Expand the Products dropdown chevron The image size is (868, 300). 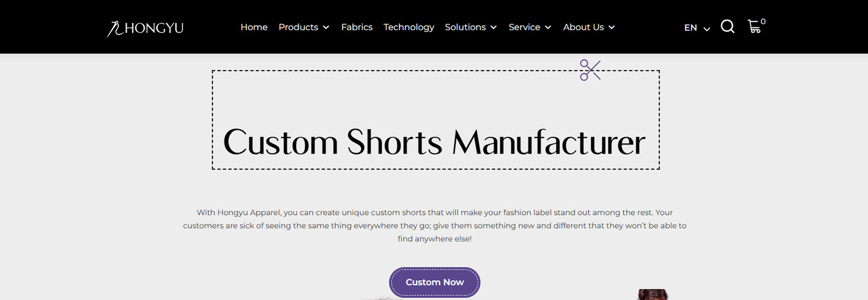[326, 28]
